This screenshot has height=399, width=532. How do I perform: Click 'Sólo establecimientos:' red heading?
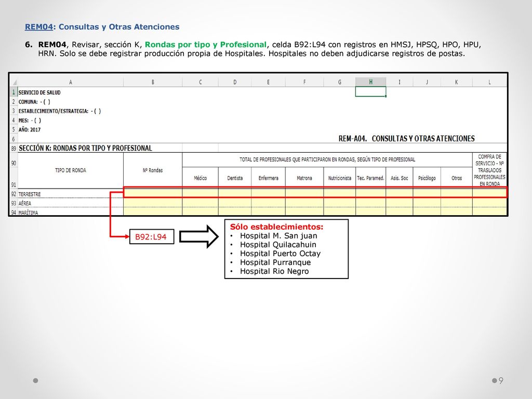[276, 227]
